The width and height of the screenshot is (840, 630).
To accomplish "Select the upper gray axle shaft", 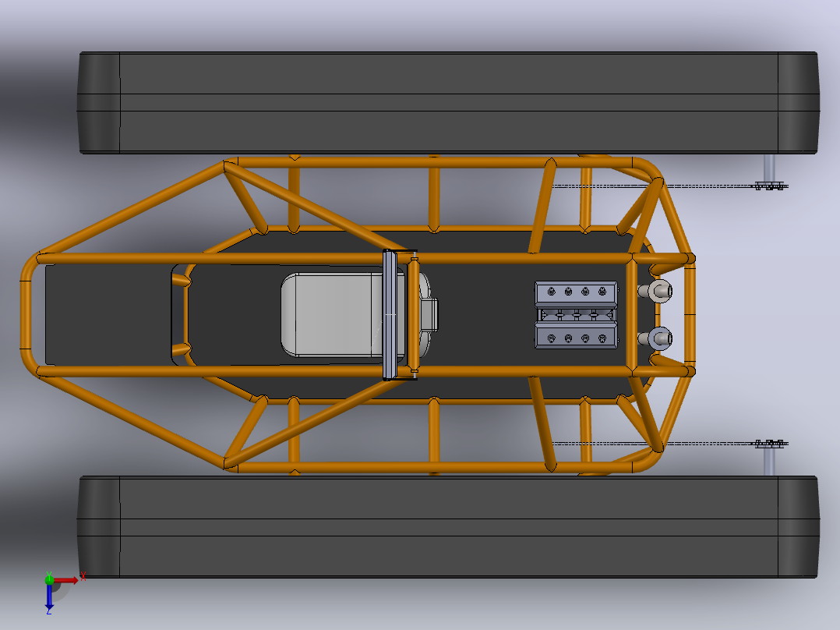I will point(769,168).
